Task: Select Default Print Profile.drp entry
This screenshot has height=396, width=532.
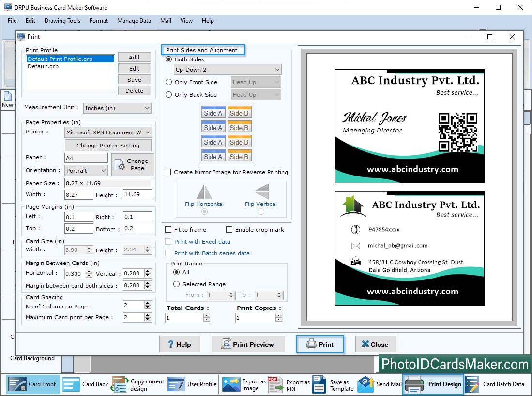Action: (x=70, y=59)
